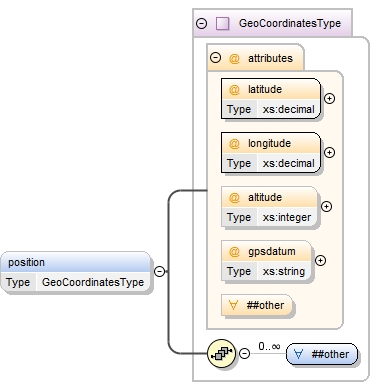Click the sequence compositor icon
371x383 pixels.
221,353
